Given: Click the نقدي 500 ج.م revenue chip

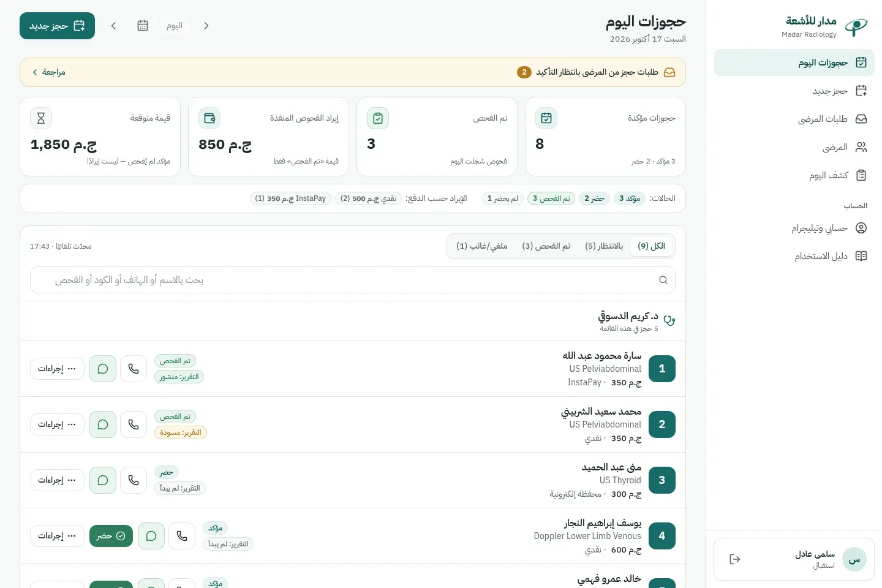Looking at the screenshot, I should click(x=368, y=198).
